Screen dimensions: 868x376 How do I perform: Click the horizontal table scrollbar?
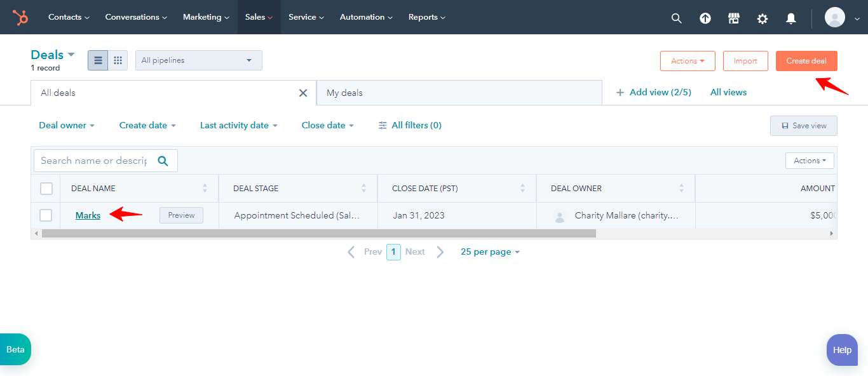pyautogui.click(x=319, y=233)
